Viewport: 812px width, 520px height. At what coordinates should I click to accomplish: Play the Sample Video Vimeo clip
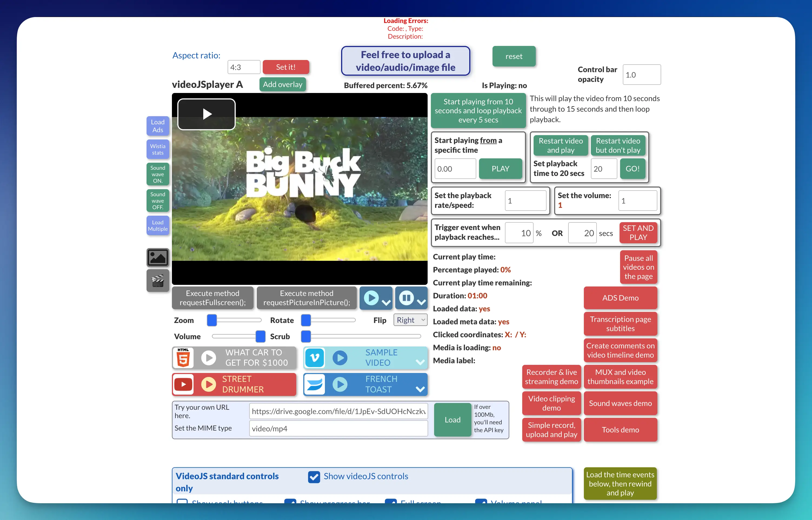[340, 358]
